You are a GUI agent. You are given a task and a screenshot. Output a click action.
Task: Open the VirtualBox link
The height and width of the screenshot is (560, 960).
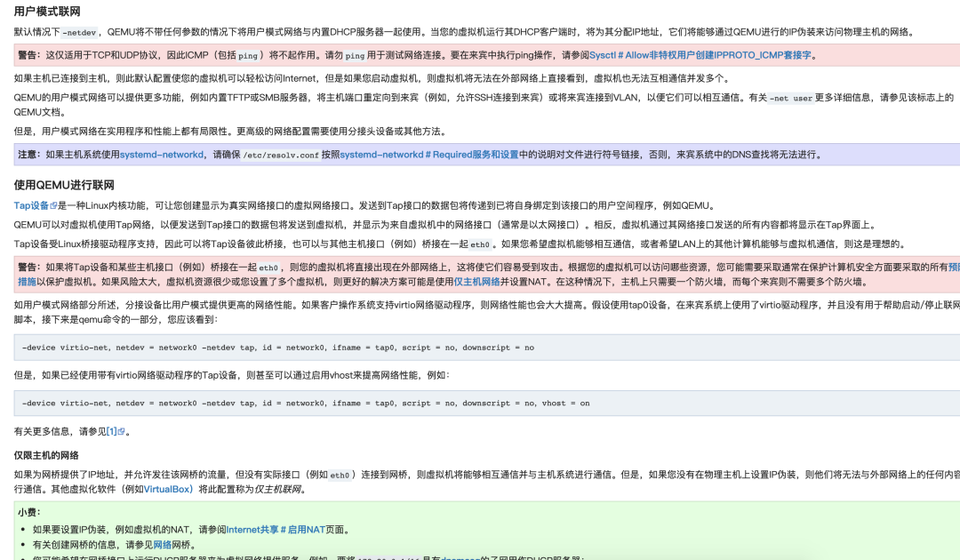[x=168, y=490]
